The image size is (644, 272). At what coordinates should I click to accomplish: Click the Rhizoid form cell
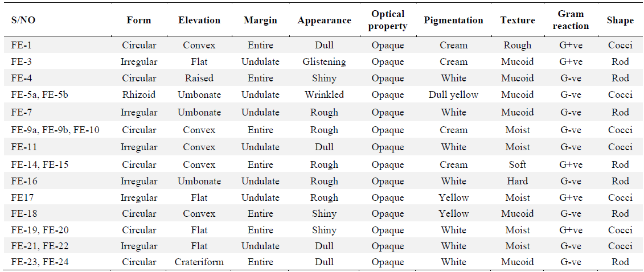(140, 94)
